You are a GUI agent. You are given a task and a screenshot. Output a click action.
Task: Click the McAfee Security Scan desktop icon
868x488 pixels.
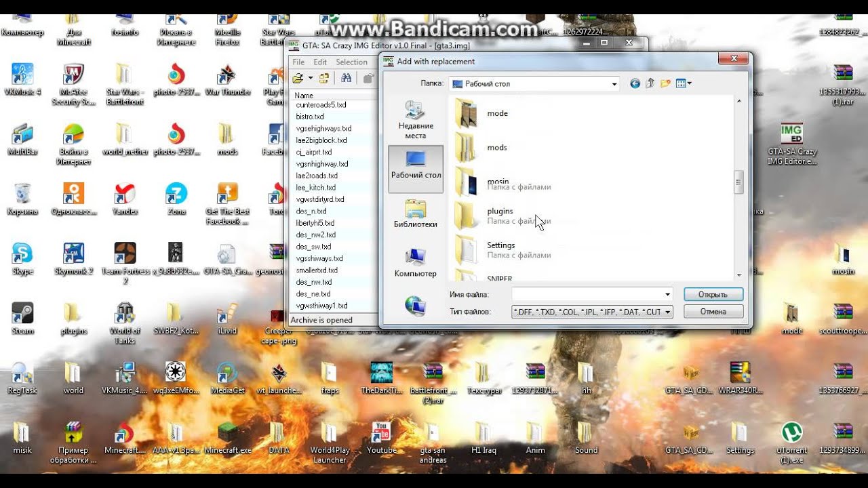coord(74,84)
